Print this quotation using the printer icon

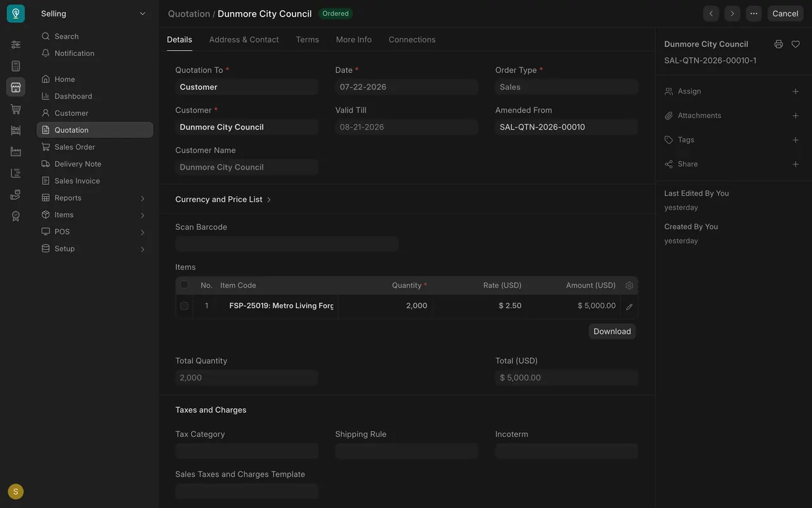coord(778,44)
